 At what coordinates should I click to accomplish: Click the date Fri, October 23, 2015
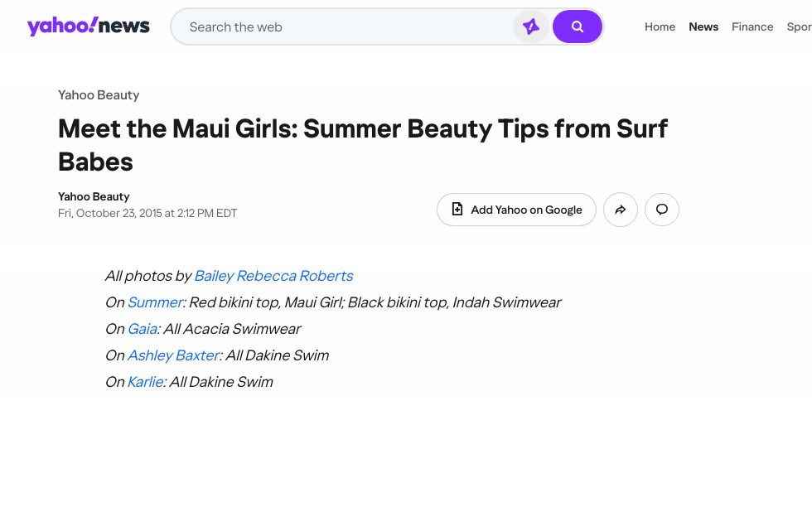click(x=147, y=214)
